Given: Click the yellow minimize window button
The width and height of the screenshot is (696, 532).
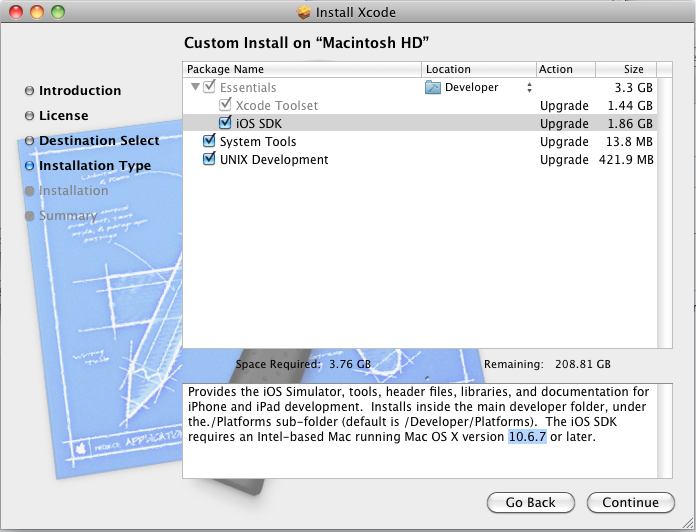Looking at the screenshot, I should 37,12.
